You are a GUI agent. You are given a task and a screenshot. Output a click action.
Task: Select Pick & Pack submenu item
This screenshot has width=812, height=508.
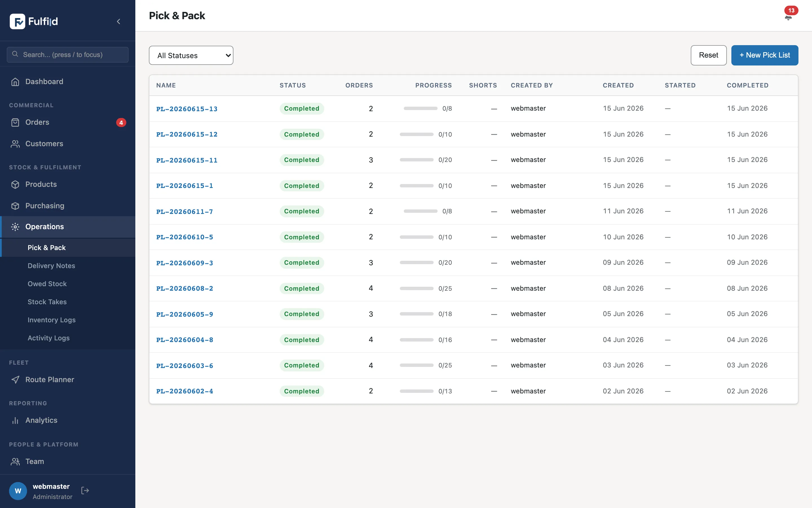(x=67, y=248)
